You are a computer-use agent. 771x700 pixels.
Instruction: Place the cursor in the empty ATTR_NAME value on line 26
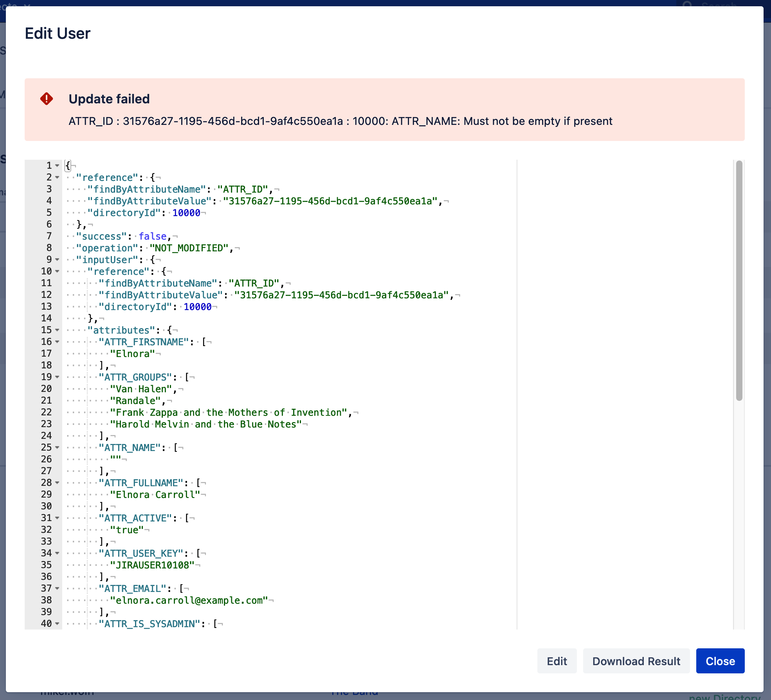point(116,459)
